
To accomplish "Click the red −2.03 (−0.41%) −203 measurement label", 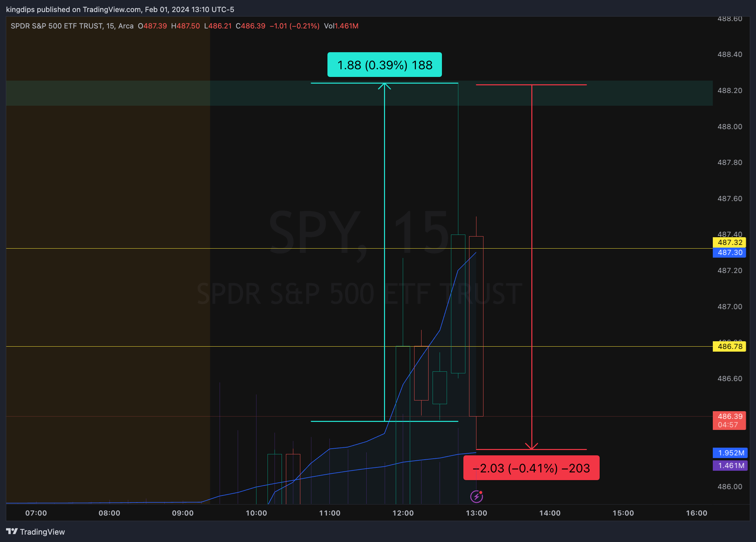I will click(x=531, y=468).
